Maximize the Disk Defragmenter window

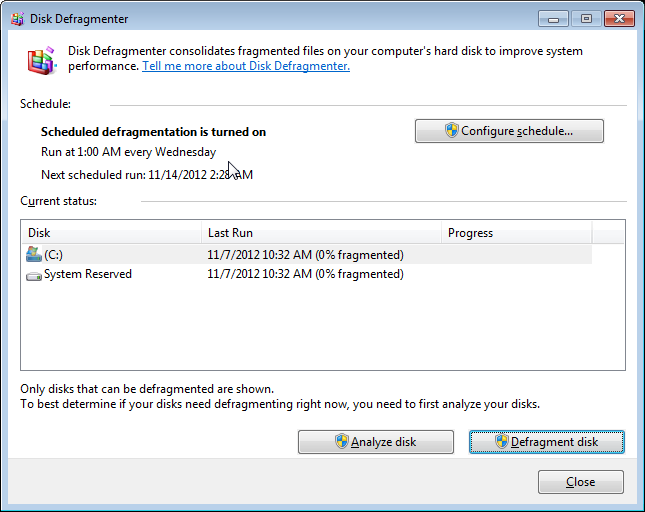pos(585,18)
